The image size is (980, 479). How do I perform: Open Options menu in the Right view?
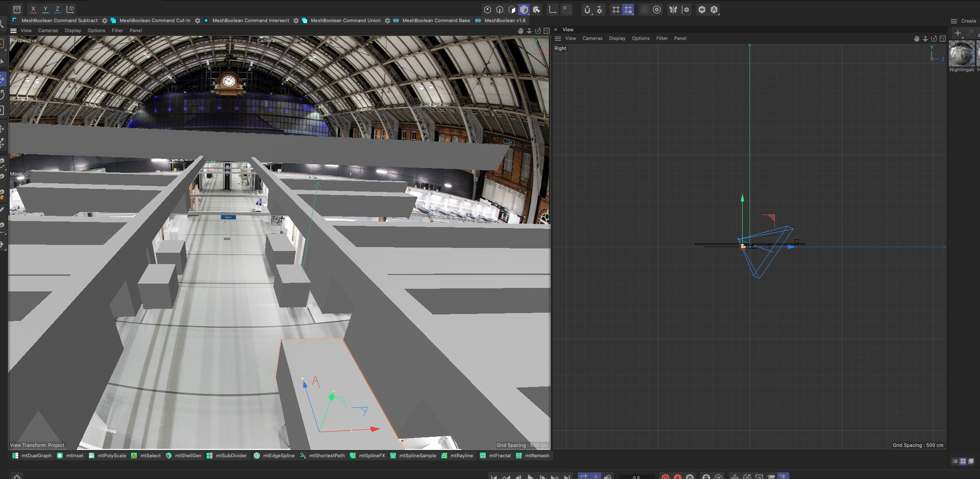pos(640,38)
